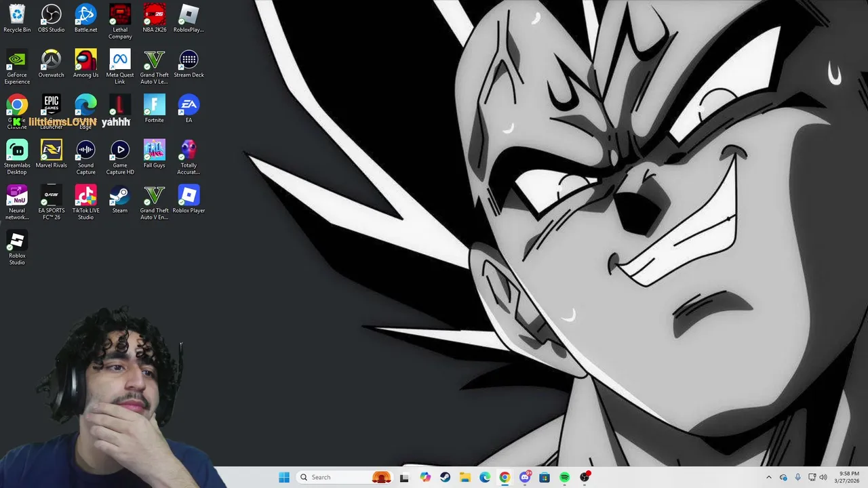Select the Totally Accurat... desktop icon
The image size is (868, 488).
pos(189,157)
